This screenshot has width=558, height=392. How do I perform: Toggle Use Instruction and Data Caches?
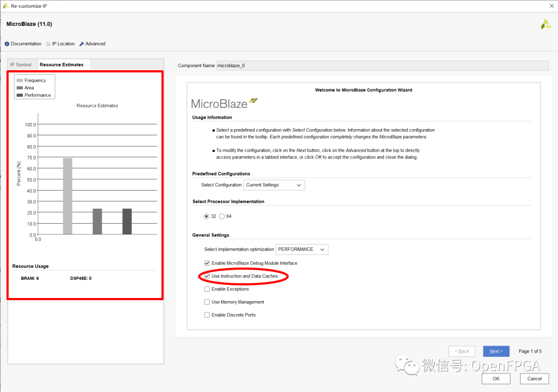[207, 276]
